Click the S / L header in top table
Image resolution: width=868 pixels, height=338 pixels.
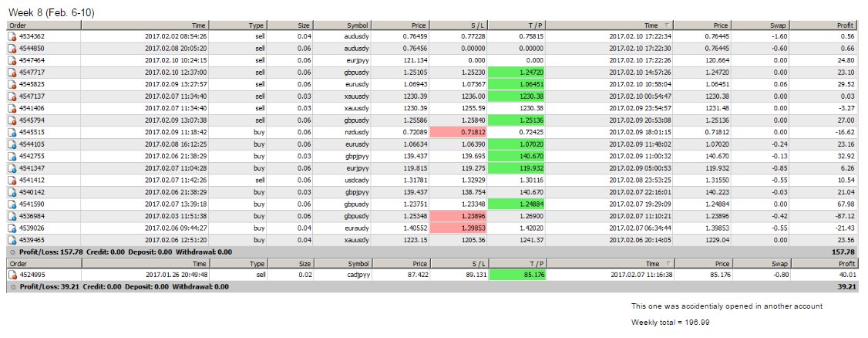459,25
